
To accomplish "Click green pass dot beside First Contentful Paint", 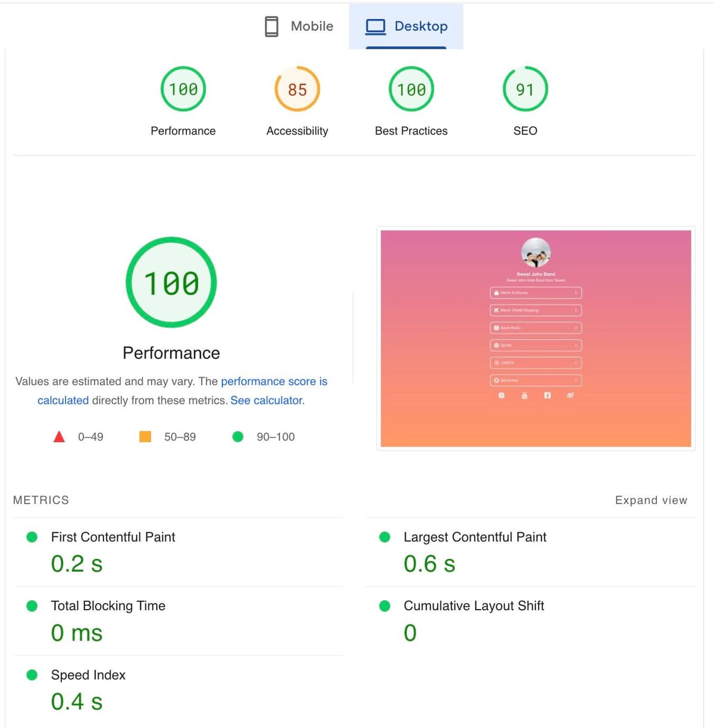I will [x=32, y=536].
